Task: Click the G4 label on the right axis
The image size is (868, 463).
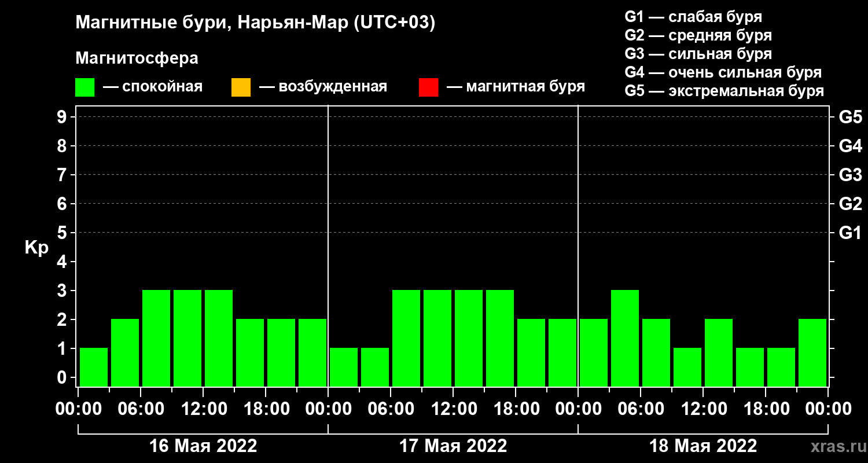Action: pos(850,146)
